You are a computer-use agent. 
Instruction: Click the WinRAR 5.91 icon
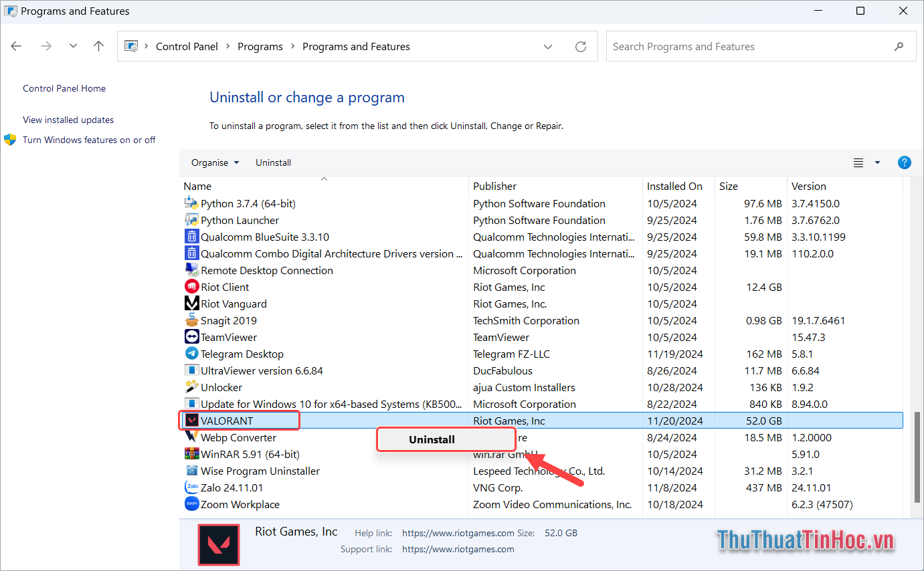191,454
